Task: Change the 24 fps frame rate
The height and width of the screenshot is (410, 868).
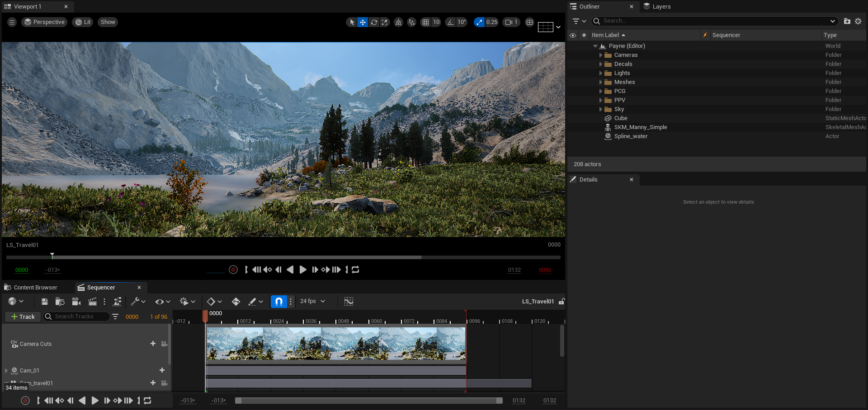Action: click(312, 302)
